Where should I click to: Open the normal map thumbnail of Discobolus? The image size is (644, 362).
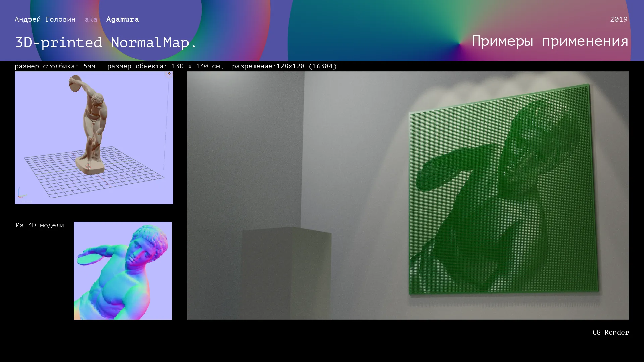click(123, 270)
